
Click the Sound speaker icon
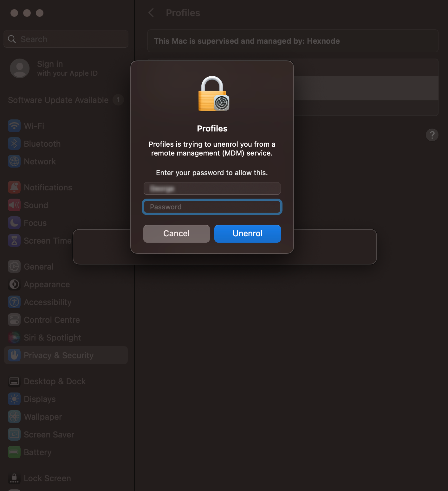[x=14, y=205]
